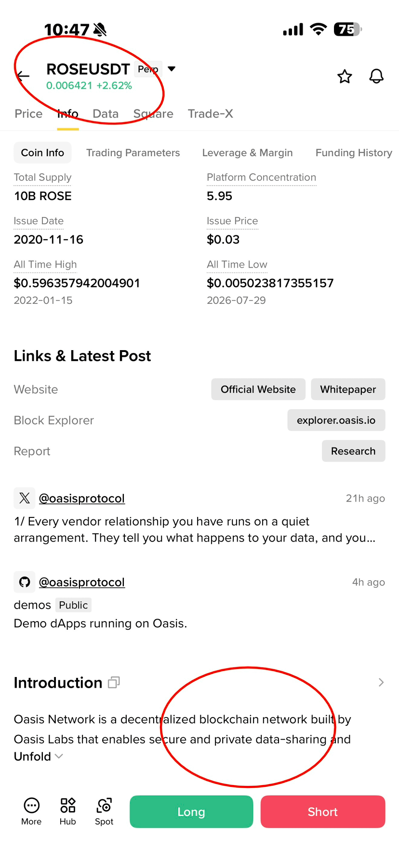Copy the Introduction text with the copy icon
This screenshot has height=868, width=399.
click(114, 682)
